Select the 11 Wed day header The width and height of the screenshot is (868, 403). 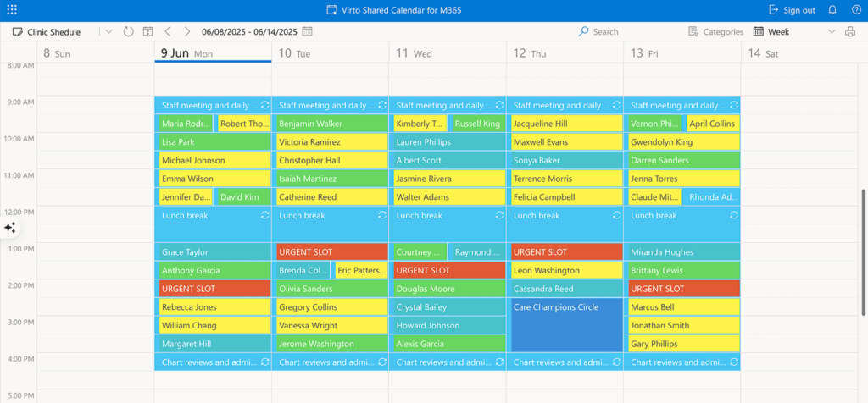pos(448,53)
